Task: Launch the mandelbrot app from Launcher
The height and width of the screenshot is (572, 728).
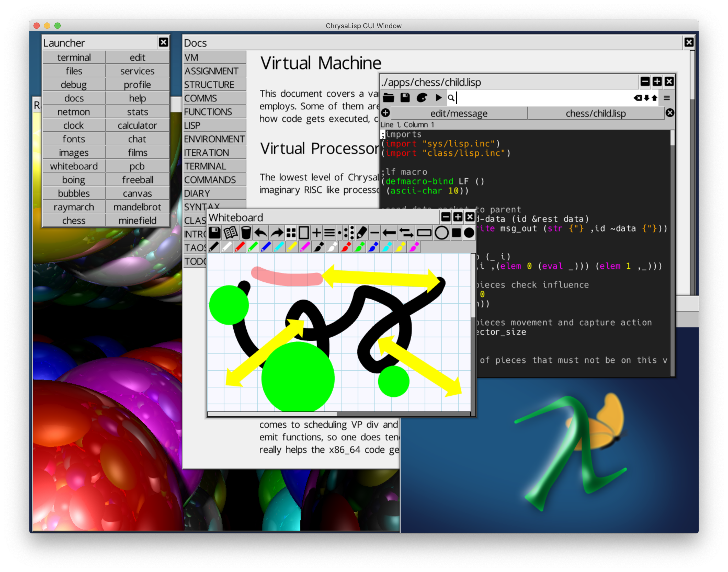Action: point(137,207)
